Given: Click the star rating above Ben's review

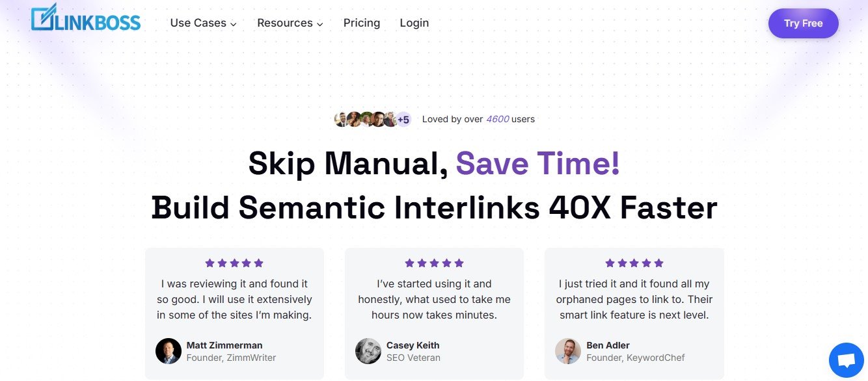Looking at the screenshot, I should pos(634,263).
